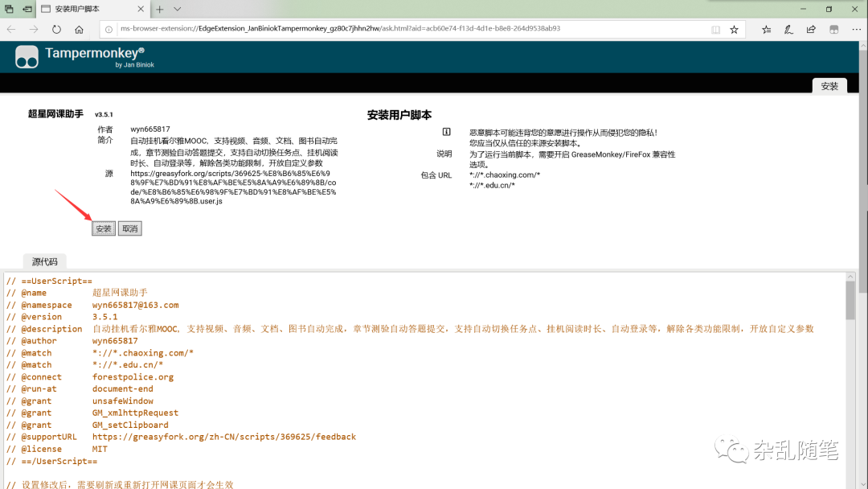Enable reading view for this page
The width and height of the screenshot is (868, 489).
[x=716, y=29]
